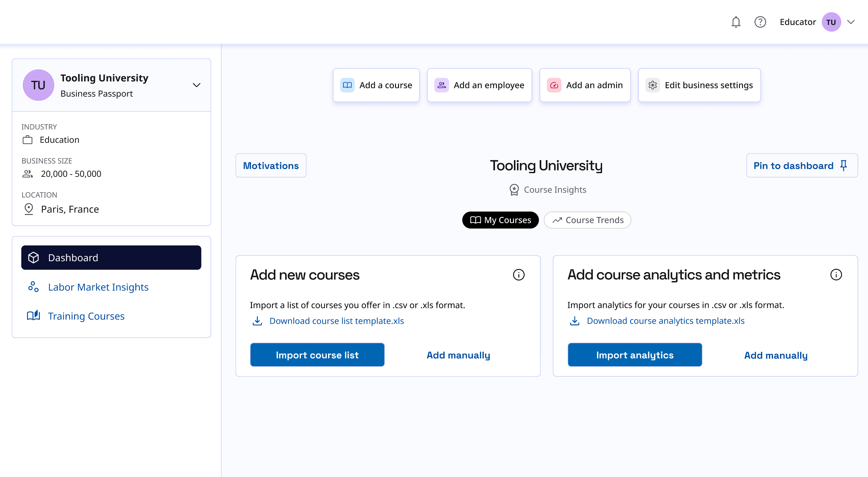Click the pin icon on Pin to dashboard
The height and width of the screenshot is (477, 868).
[843, 165]
